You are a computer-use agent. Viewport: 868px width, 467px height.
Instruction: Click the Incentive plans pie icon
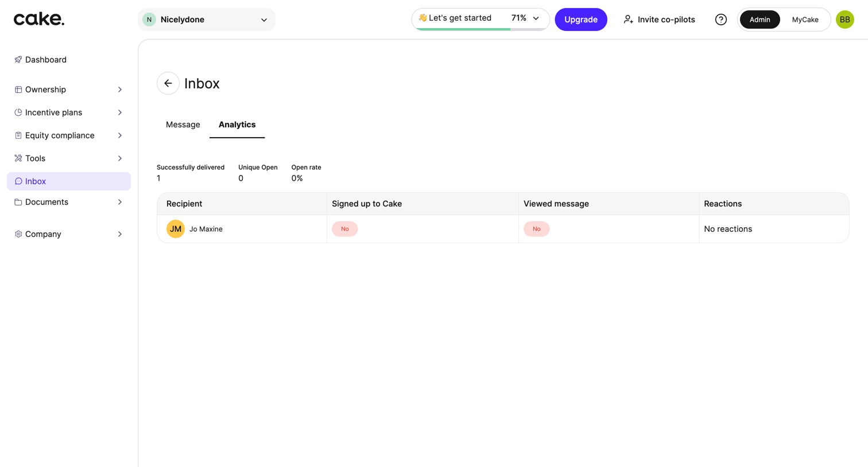pos(18,112)
